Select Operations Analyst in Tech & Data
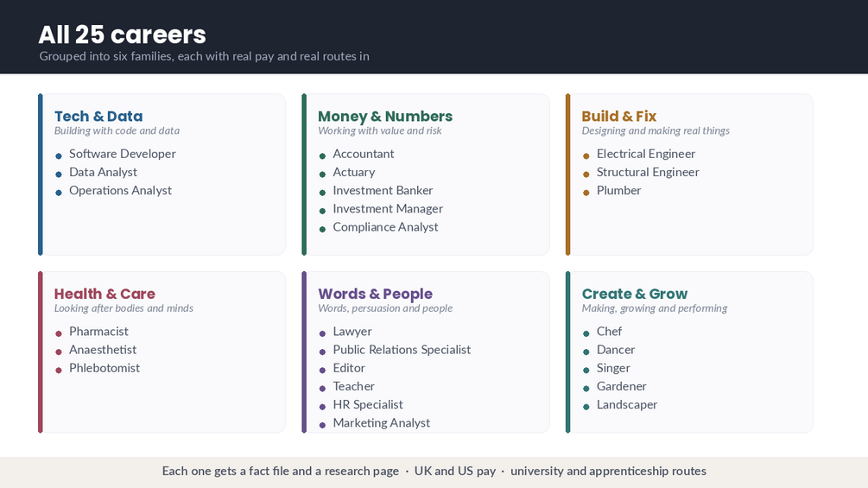868x488 pixels. tap(120, 190)
